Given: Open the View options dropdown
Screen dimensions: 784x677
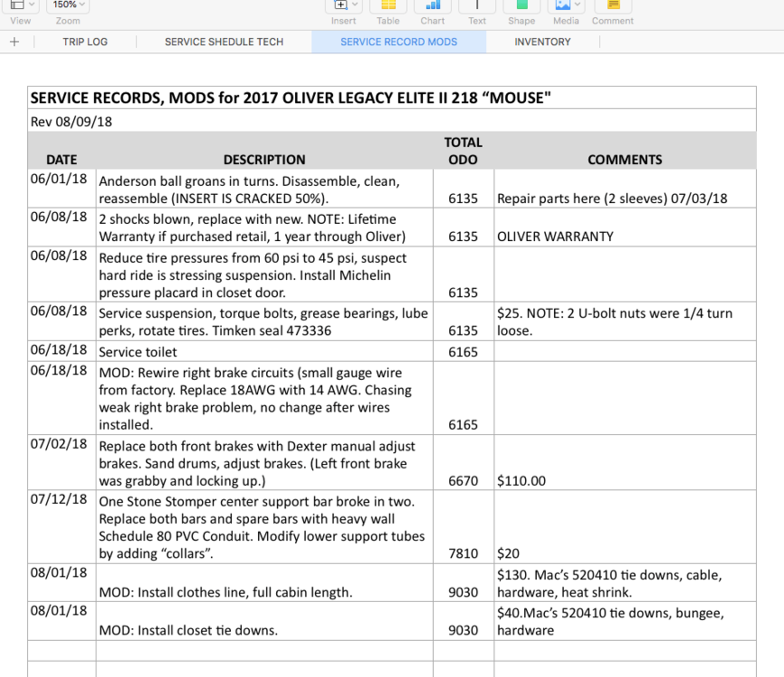Looking at the screenshot, I should click(20, 6).
